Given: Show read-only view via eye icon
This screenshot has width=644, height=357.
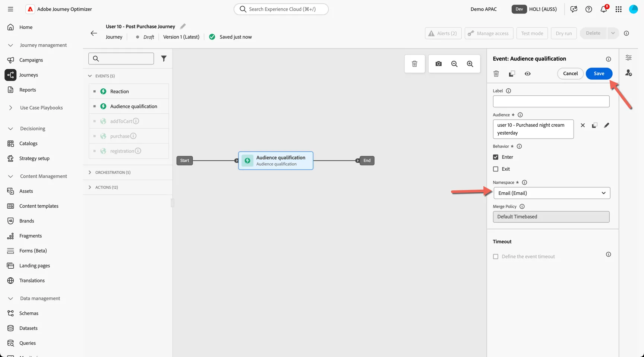Looking at the screenshot, I should [527, 73].
